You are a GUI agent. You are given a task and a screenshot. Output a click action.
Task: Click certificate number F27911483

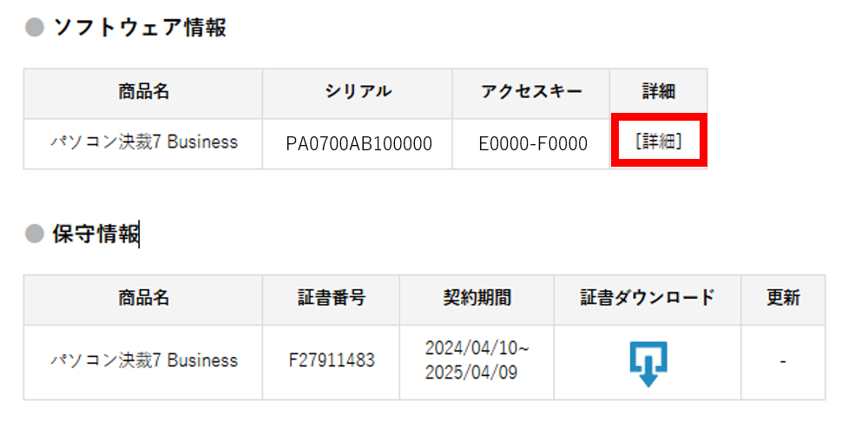(332, 361)
